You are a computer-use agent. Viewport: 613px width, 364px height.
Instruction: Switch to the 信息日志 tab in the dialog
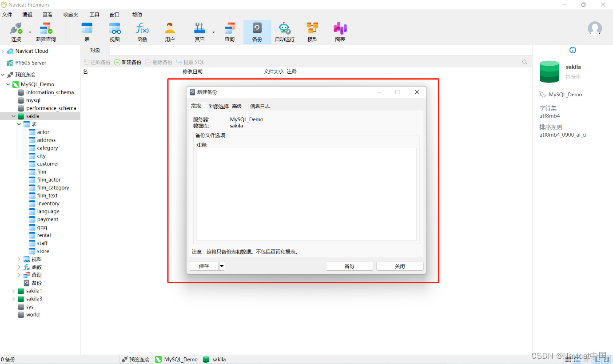(260, 106)
